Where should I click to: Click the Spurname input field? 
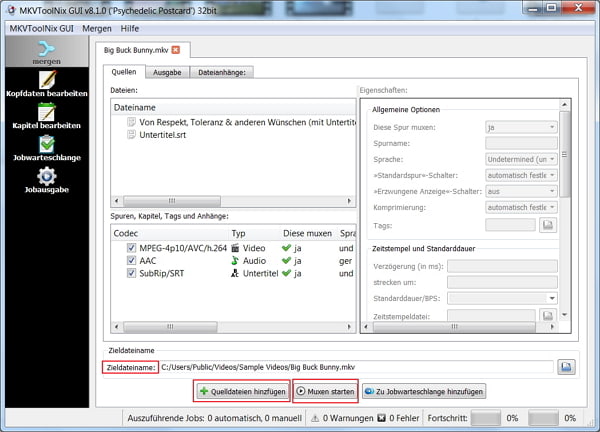(521, 143)
